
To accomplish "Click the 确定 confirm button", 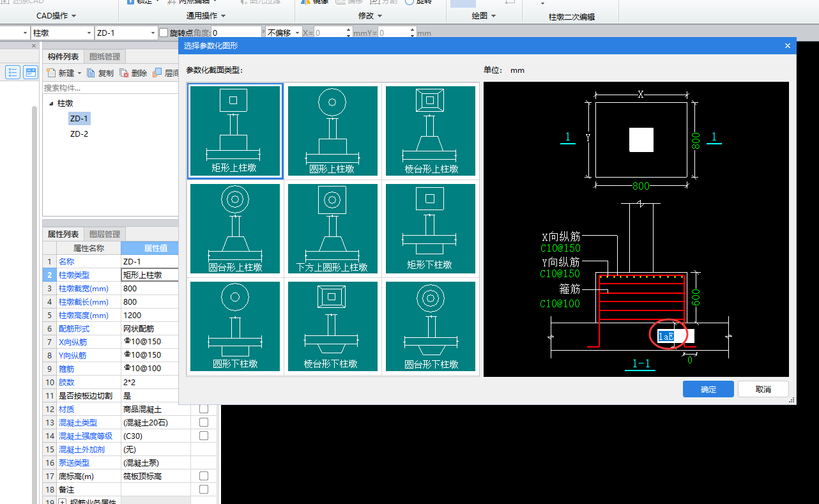I will (x=708, y=389).
